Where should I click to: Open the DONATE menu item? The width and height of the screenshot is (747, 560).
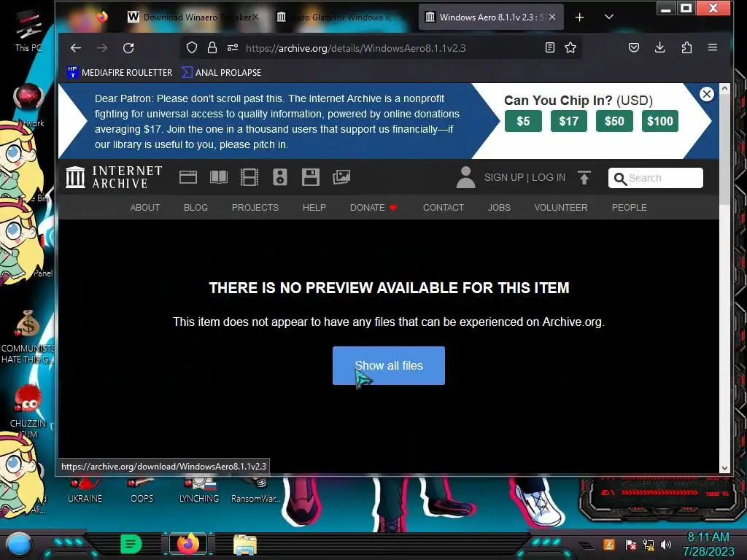coord(373,208)
